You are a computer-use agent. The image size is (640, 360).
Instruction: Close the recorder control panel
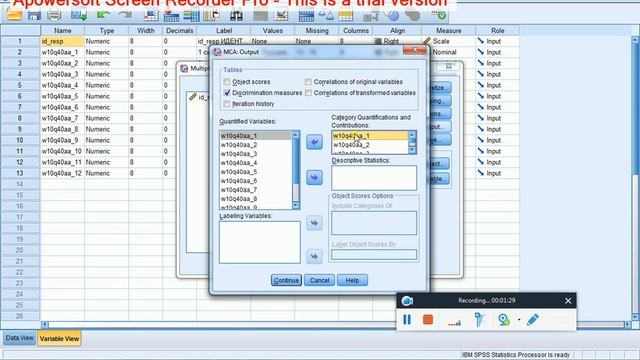tap(568, 301)
